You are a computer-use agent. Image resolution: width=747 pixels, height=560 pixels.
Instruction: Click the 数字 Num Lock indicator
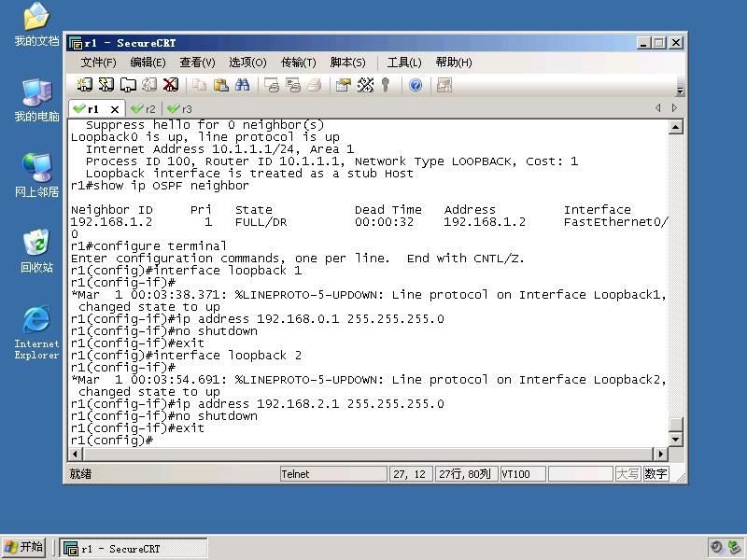(655, 474)
